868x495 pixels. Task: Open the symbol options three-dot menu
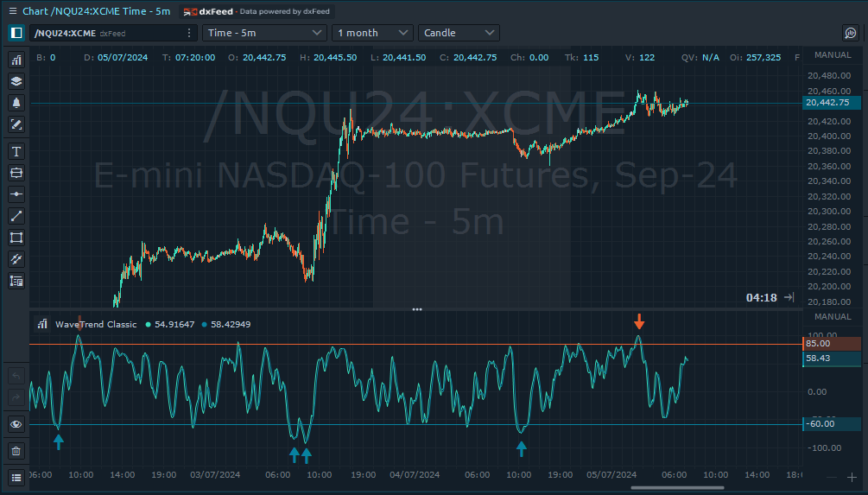pos(189,33)
